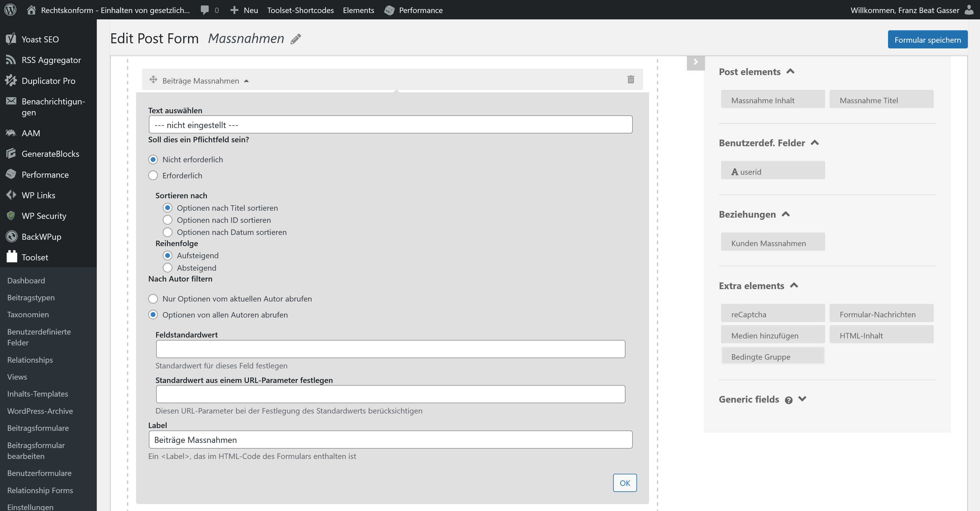Select Nicht erforderlich radio button

click(153, 159)
